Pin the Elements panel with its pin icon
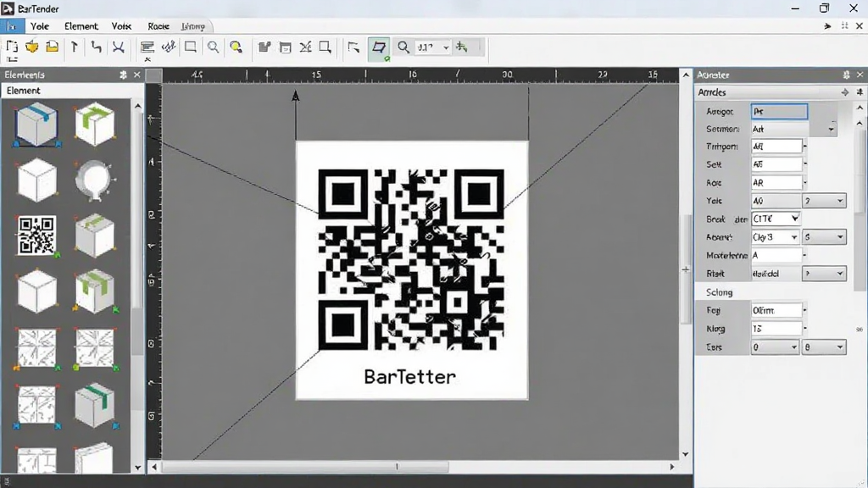 (123, 75)
